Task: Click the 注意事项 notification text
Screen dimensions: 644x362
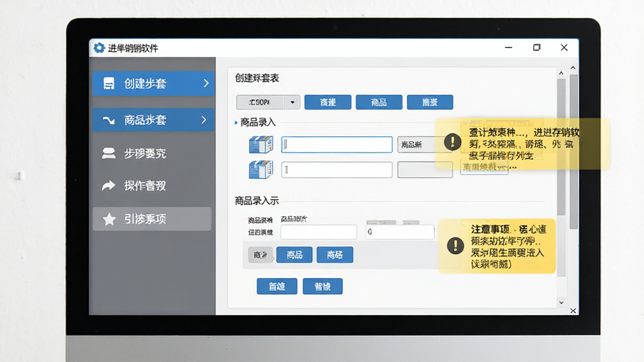Action: coord(508,246)
